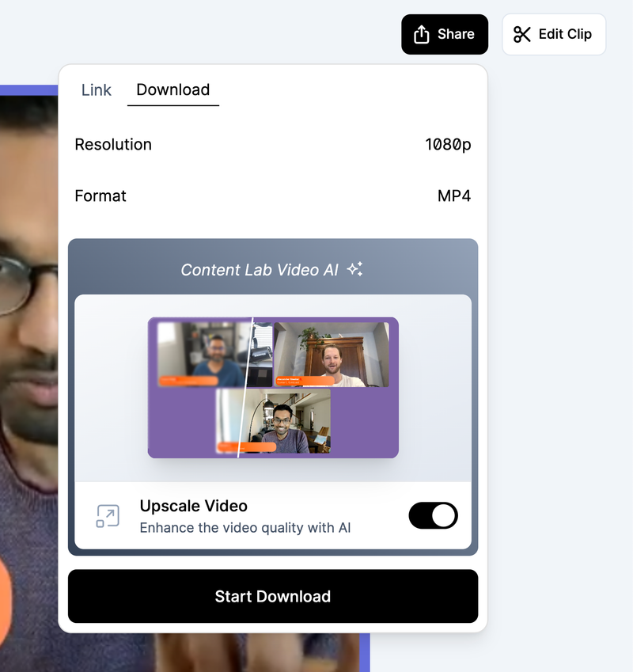This screenshot has height=672, width=633.
Task: Open the Resolution selector showing 1080p
Action: [x=447, y=145]
